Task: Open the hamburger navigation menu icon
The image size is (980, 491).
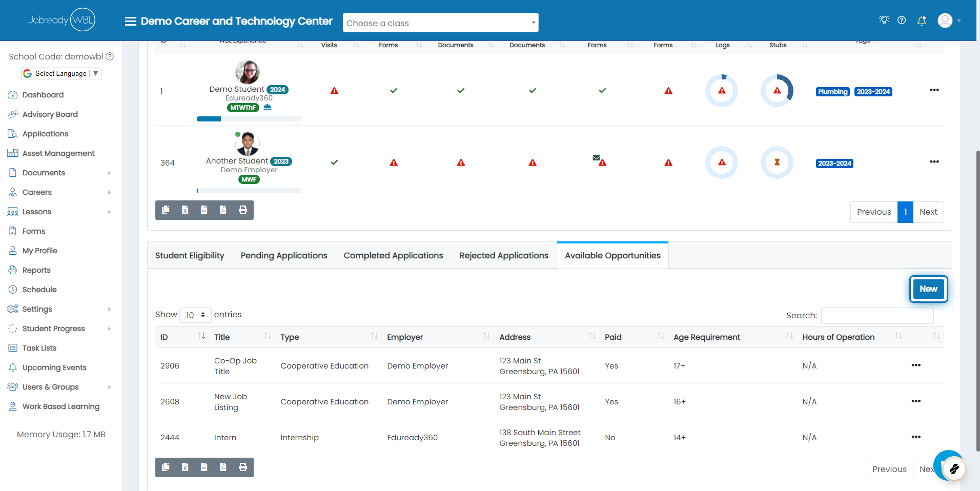Action: tap(131, 22)
